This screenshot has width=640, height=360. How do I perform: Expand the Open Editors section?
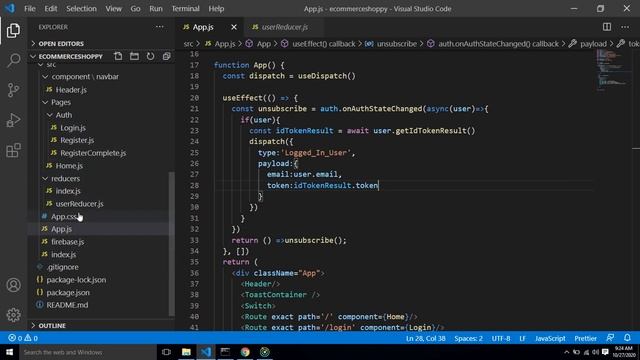pyautogui.click(x=101, y=44)
